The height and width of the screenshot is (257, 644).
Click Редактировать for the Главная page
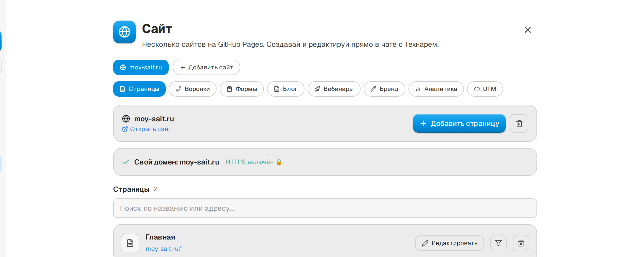(450, 243)
